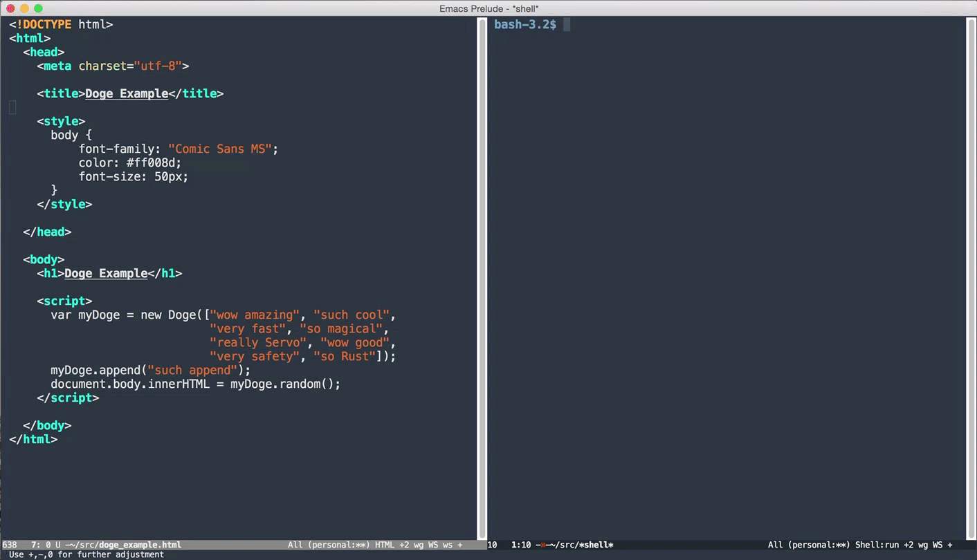
Task: Click the red modified marker in the shell mode line
Action: click(544, 545)
